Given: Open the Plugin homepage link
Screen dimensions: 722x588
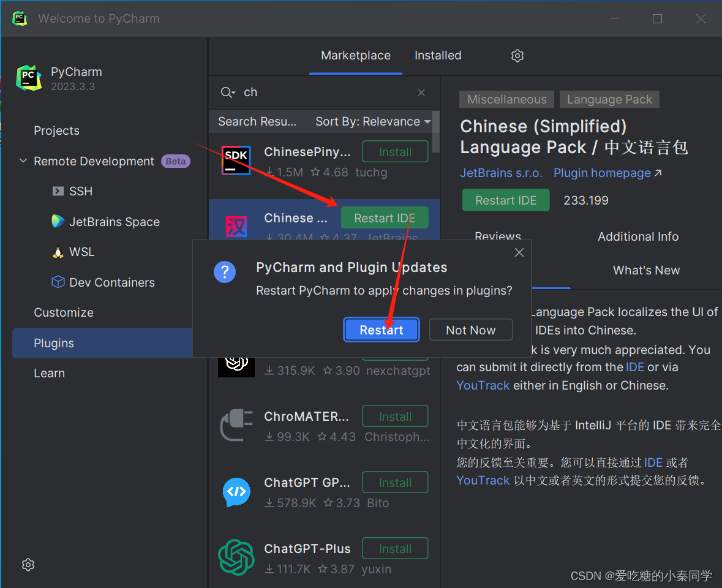Looking at the screenshot, I should (x=607, y=173).
